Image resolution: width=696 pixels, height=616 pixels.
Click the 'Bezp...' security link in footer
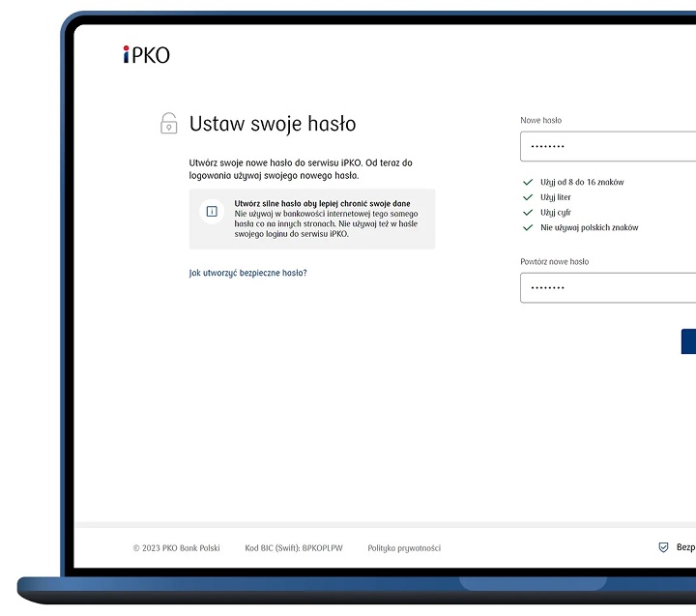pyautogui.click(x=684, y=547)
